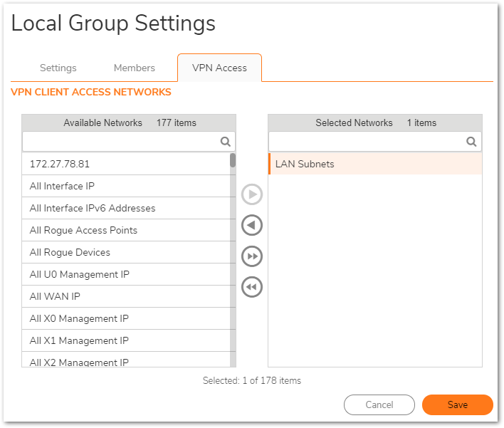Viewport: 504px width, 428px height.
Task: Click the remove selected network arrow icon
Action: point(252,225)
